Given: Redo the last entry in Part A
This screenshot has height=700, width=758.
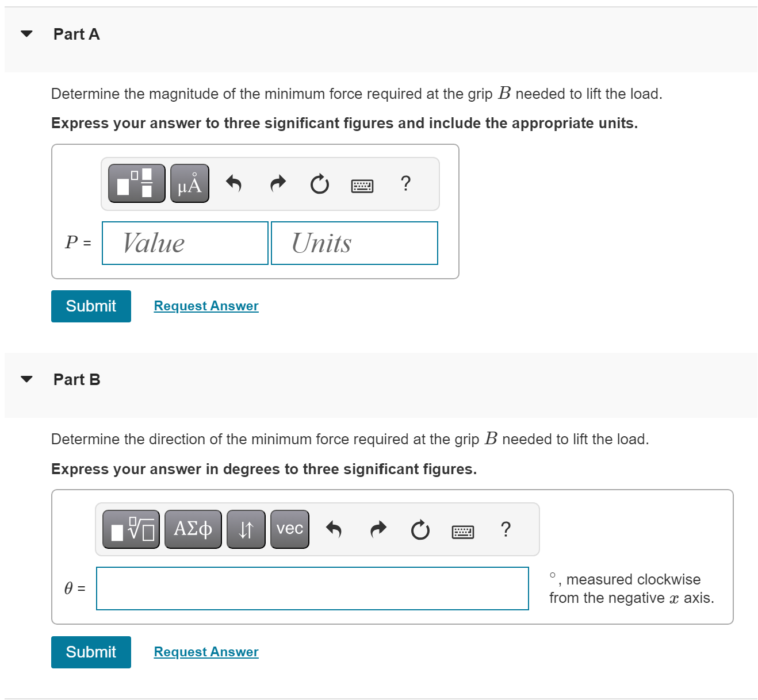Looking at the screenshot, I should (277, 183).
